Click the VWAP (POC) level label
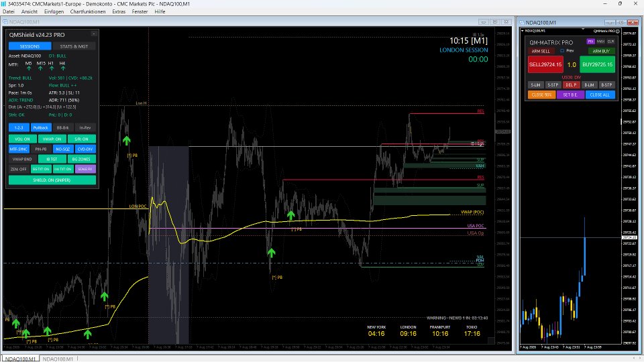Viewport: 644px width, 362px height. point(472,213)
